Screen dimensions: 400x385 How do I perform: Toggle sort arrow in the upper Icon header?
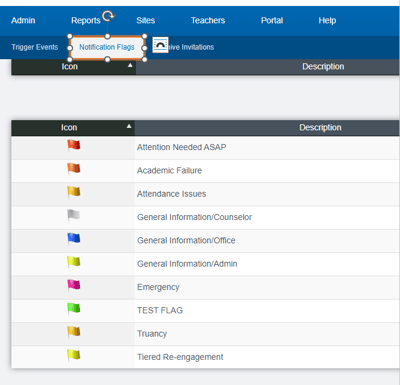click(x=130, y=65)
